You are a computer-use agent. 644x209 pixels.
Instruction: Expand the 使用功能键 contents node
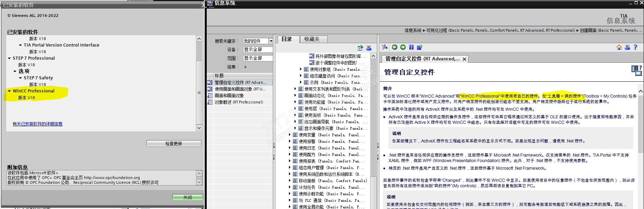coord(295,102)
